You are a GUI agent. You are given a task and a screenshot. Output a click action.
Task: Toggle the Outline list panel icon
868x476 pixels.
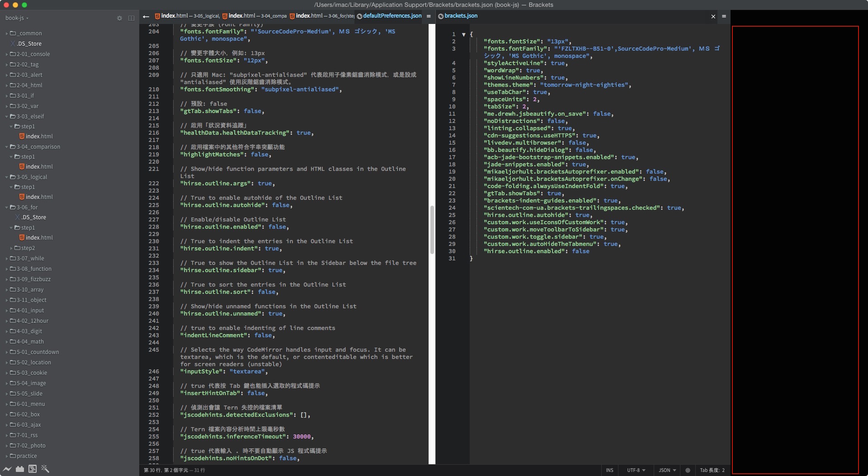32,469
